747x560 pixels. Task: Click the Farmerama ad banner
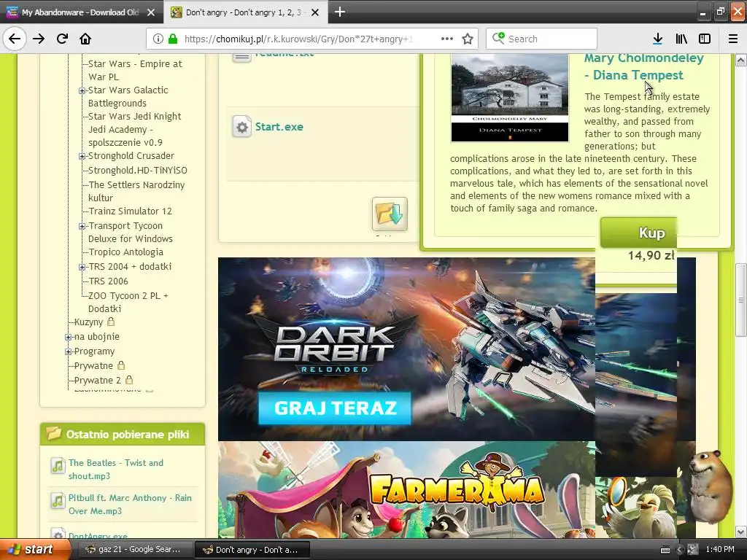[406, 489]
